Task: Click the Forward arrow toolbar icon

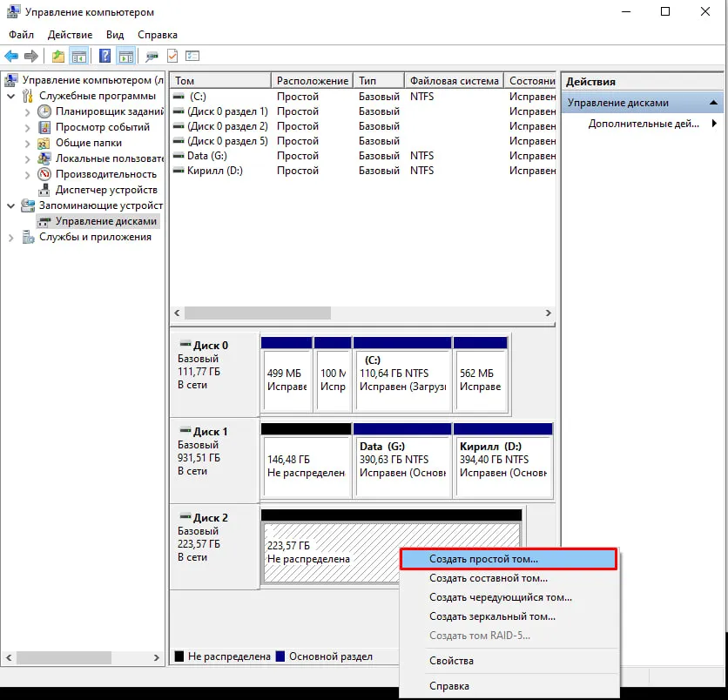Action: [31, 57]
